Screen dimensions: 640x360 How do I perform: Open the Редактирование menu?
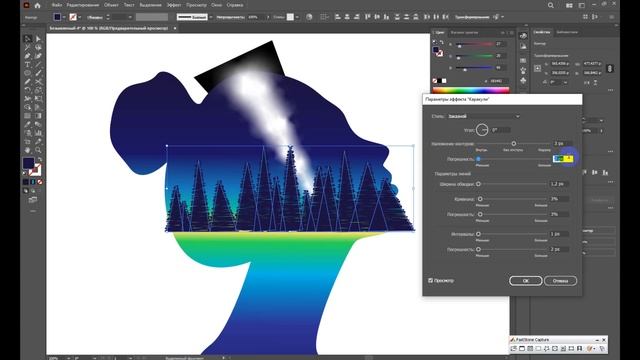pyautogui.click(x=83, y=5)
